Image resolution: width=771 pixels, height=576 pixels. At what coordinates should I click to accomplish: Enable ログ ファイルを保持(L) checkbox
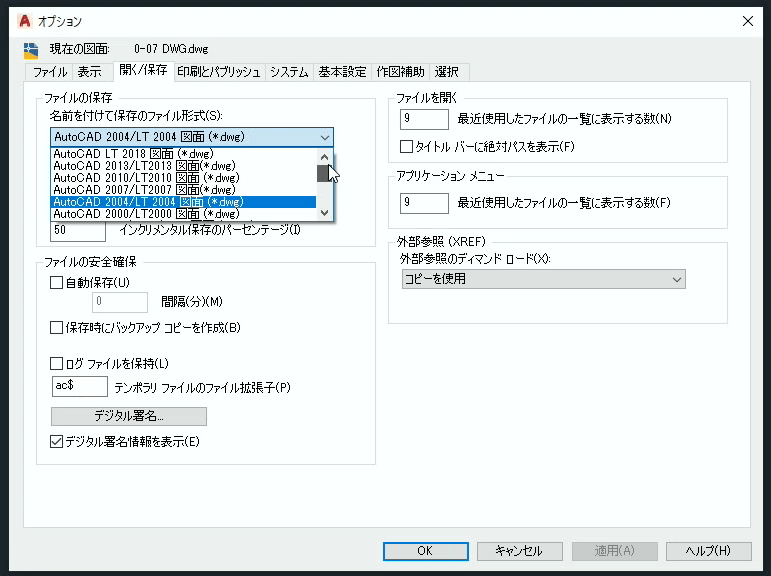(x=57, y=364)
